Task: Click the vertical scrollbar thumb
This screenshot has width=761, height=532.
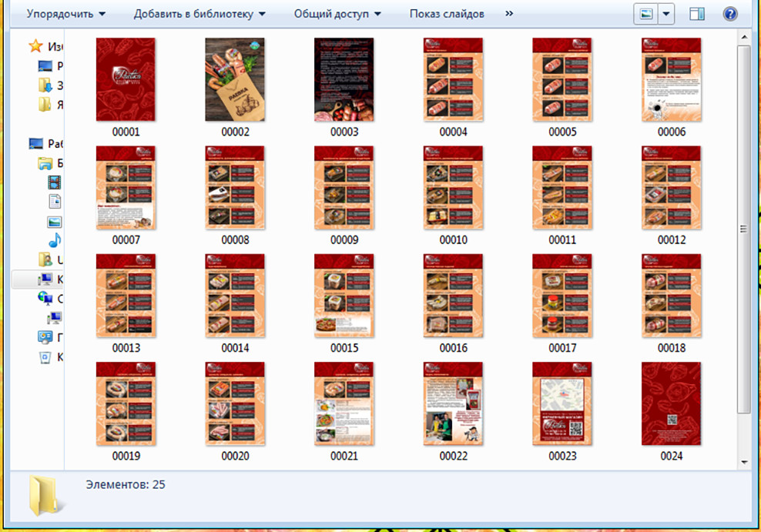Action: pos(744,229)
